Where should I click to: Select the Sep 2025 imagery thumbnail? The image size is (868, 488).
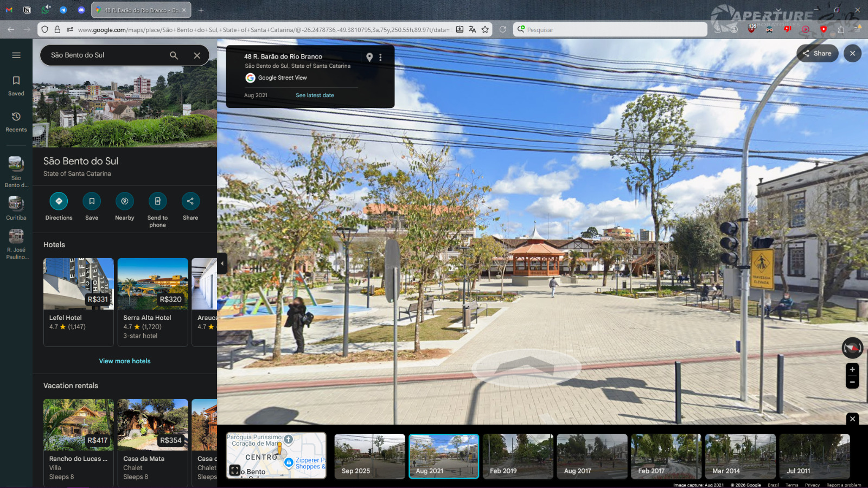(x=369, y=456)
